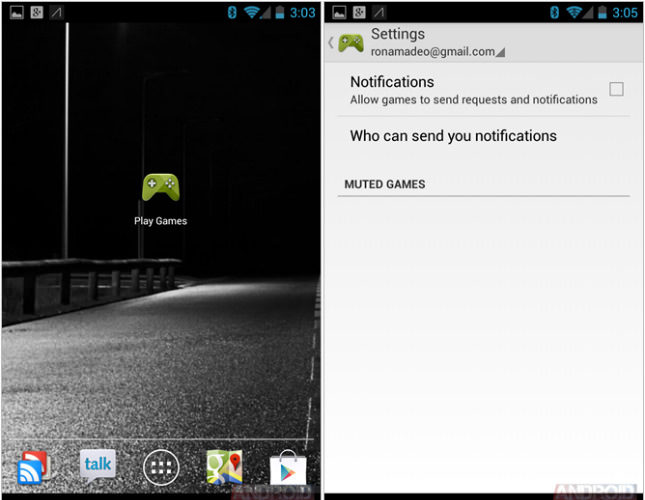Open the blue and red feed folder in dock

coord(31,467)
